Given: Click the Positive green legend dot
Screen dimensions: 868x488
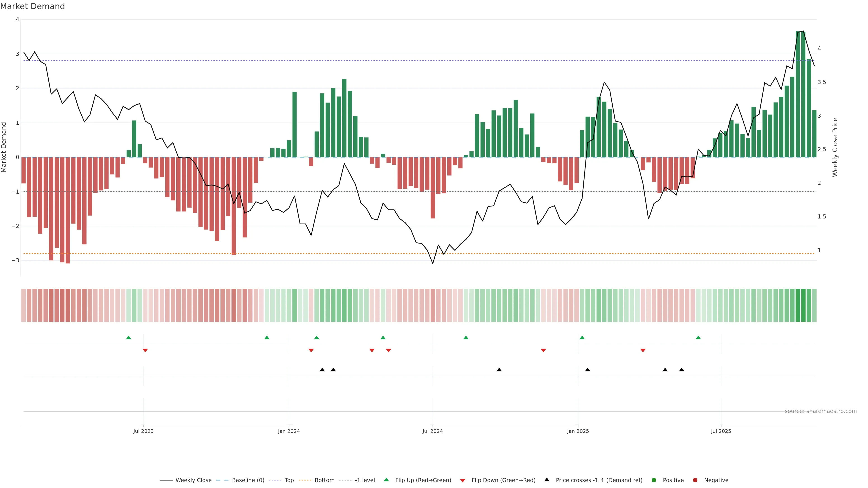Looking at the screenshot, I should pos(654,480).
